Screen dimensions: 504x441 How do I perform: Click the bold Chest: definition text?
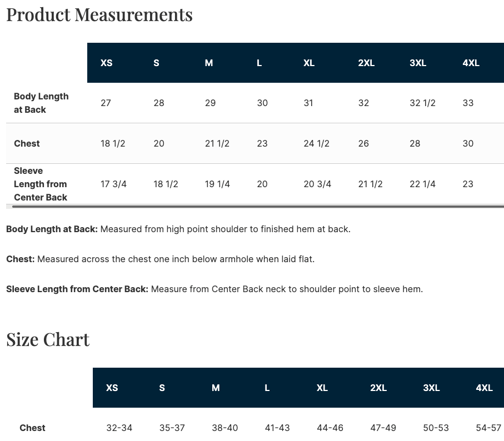click(x=20, y=259)
